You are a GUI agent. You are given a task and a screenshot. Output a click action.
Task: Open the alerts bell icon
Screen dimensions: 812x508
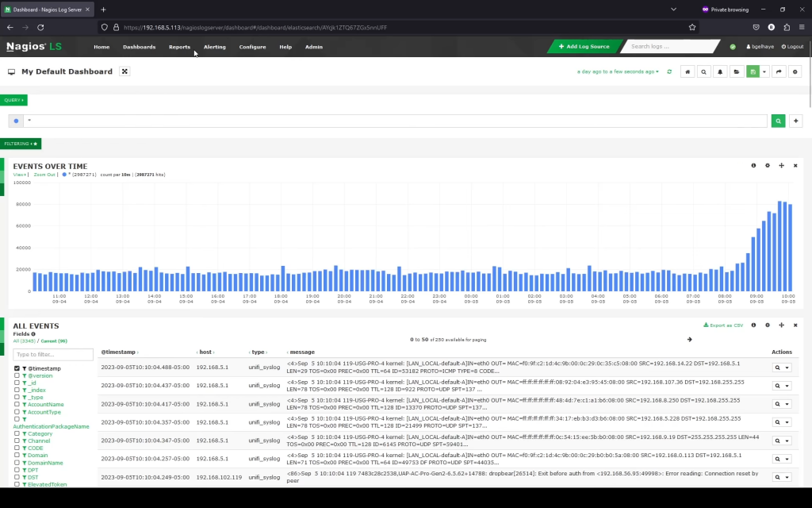(719, 71)
